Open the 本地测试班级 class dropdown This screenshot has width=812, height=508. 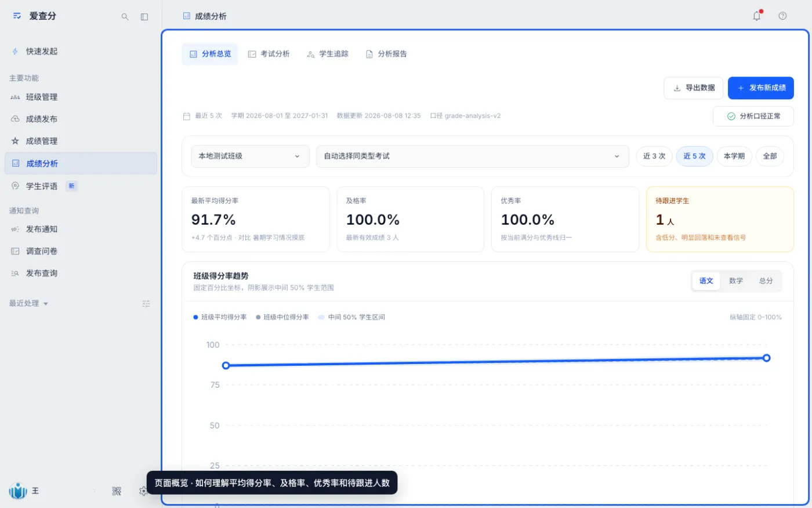(250, 156)
